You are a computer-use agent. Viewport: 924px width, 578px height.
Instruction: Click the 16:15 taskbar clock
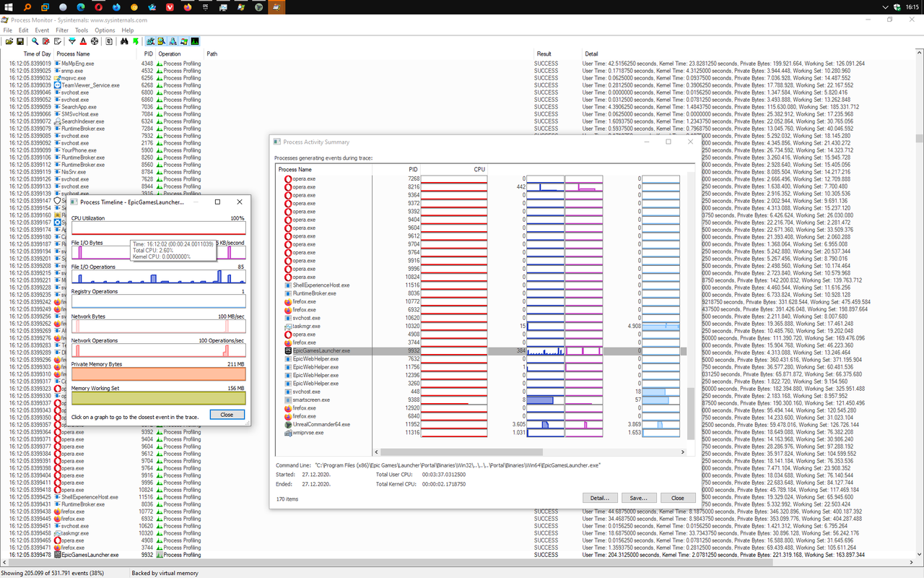click(912, 7)
